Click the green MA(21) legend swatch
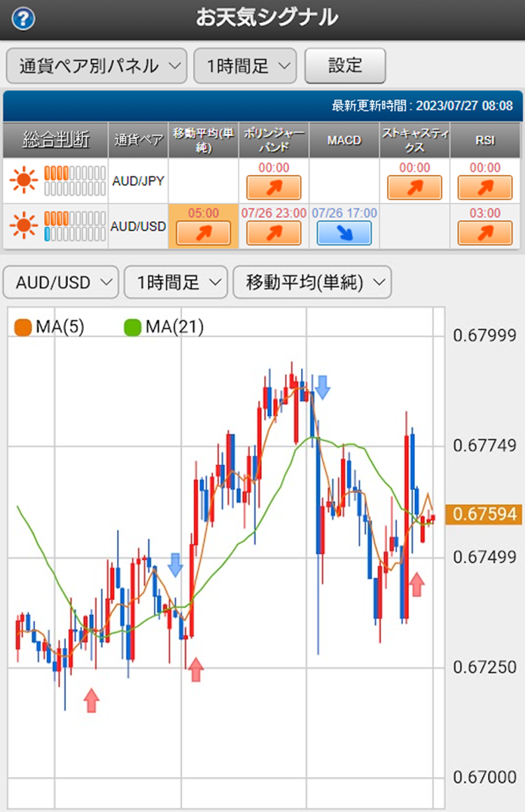The width and height of the screenshot is (525, 812). pyautogui.click(x=133, y=327)
